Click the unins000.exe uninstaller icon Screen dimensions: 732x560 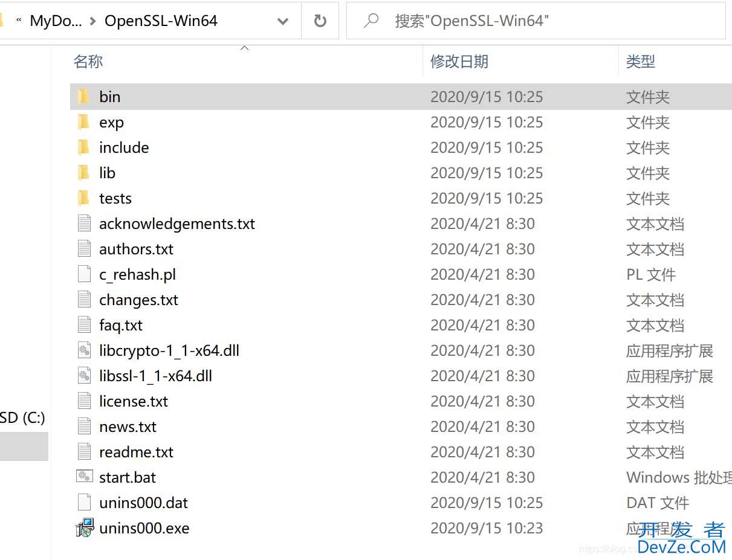(85, 528)
